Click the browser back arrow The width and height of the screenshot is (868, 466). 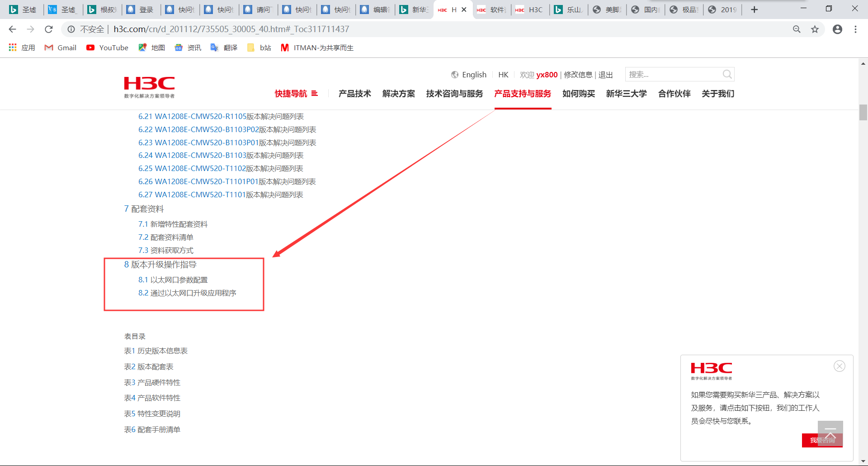pos(12,29)
